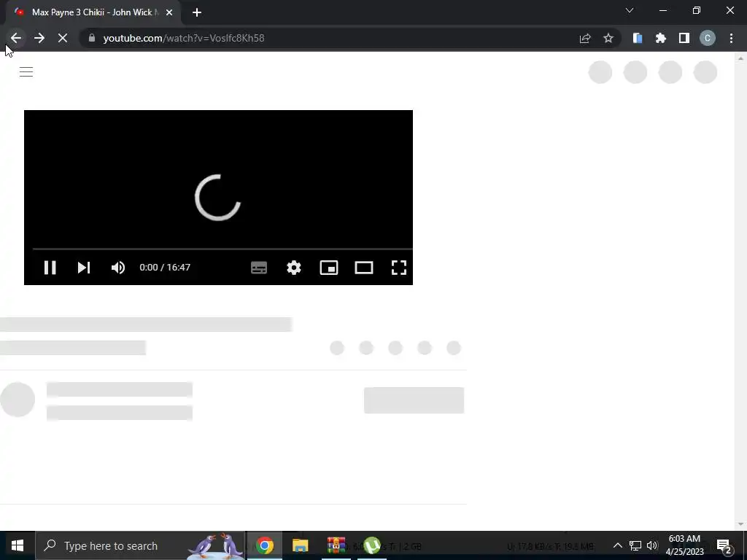Click the 0:00 / 16:47 time display

[x=165, y=268]
